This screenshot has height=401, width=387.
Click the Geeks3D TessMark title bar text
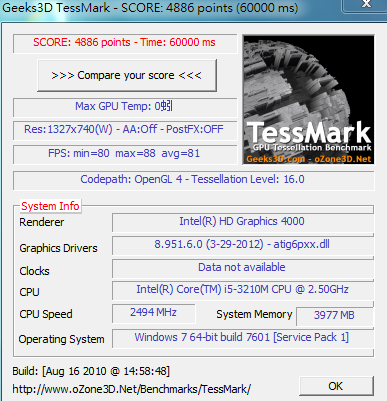tap(150, 7)
